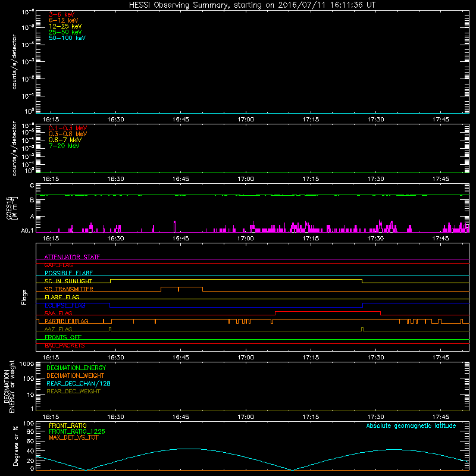Select the cyan 50-100 keV legend label
Image resolution: width=476 pixels, height=476 pixels.
pyautogui.click(x=67, y=38)
